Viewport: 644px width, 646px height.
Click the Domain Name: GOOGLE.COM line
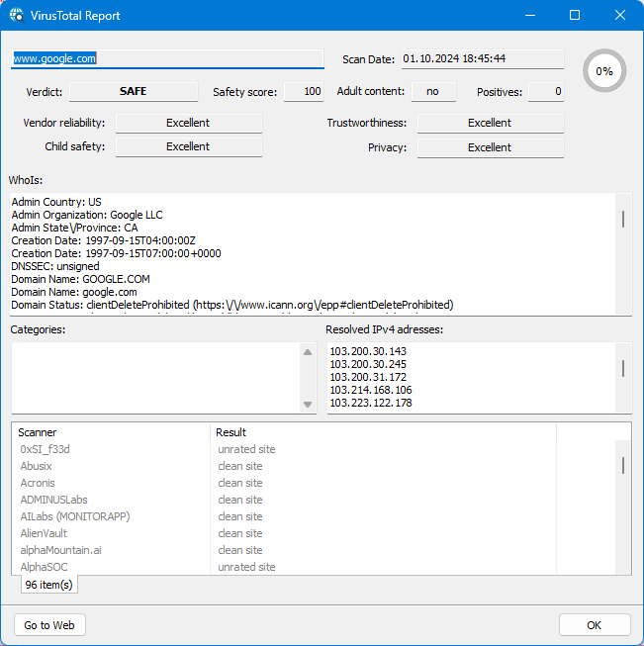(81, 279)
